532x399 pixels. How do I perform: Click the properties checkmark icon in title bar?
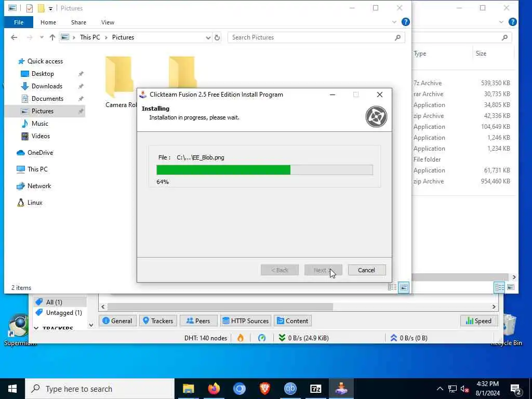[x=30, y=8]
